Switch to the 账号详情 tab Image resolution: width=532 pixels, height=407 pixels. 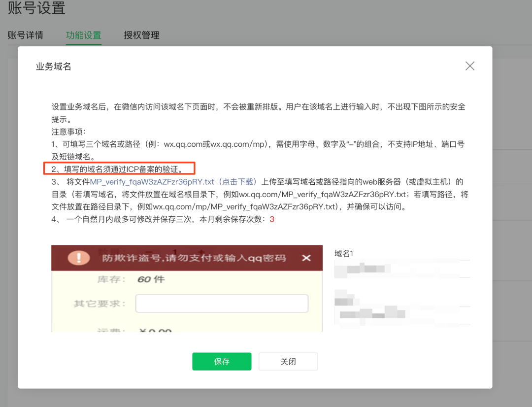pyautogui.click(x=26, y=35)
